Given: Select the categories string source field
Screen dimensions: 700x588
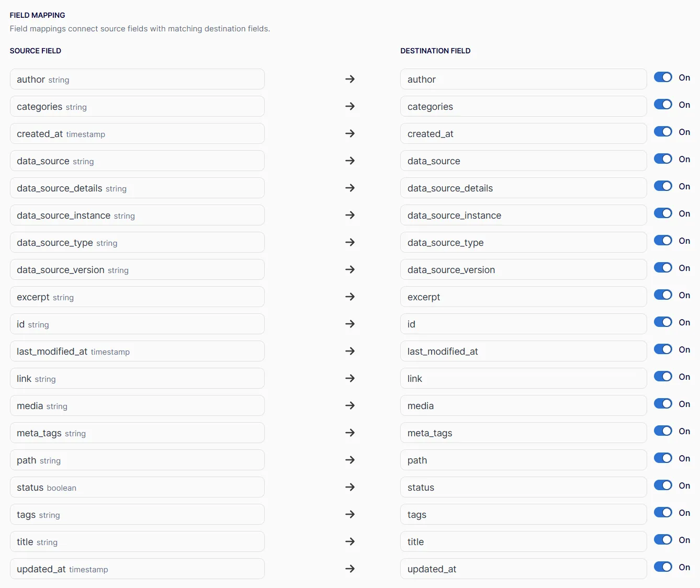Looking at the screenshot, I should [137, 106].
